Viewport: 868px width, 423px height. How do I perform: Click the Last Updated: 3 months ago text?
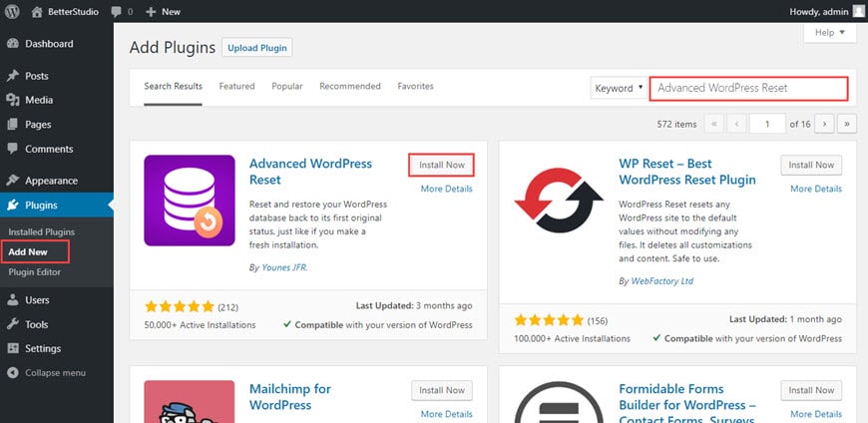tap(413, 305)
